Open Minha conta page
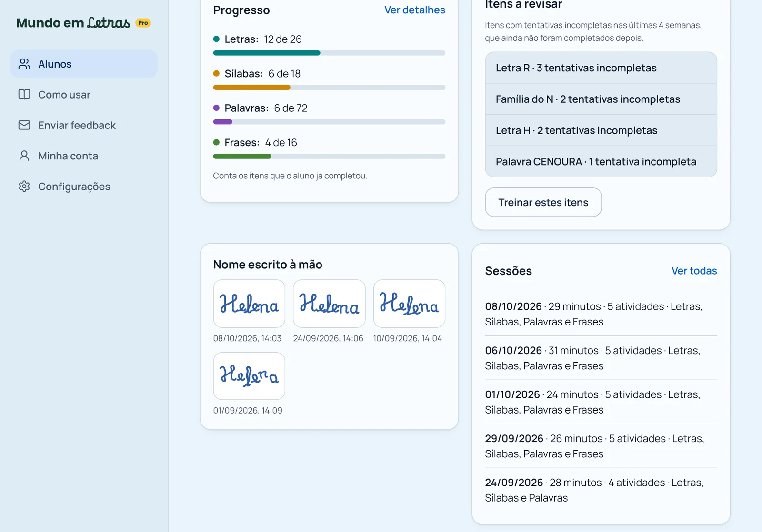 pos(84,156)
